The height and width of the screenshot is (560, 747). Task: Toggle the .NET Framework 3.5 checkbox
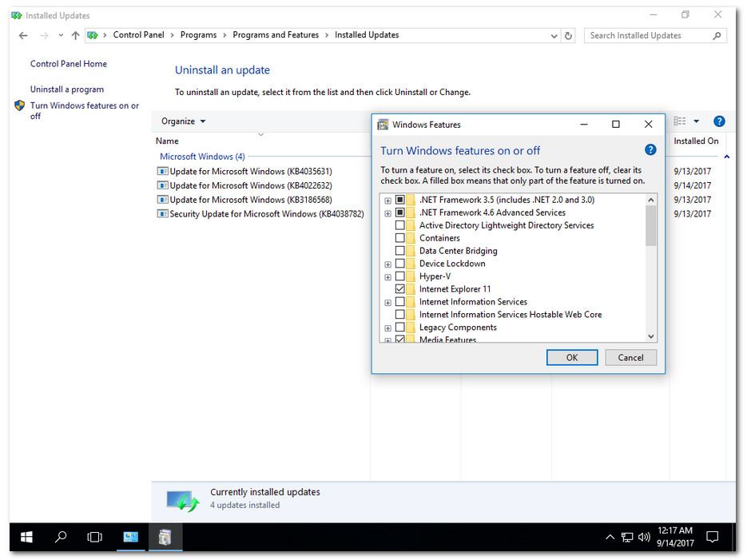coord(400,200)
